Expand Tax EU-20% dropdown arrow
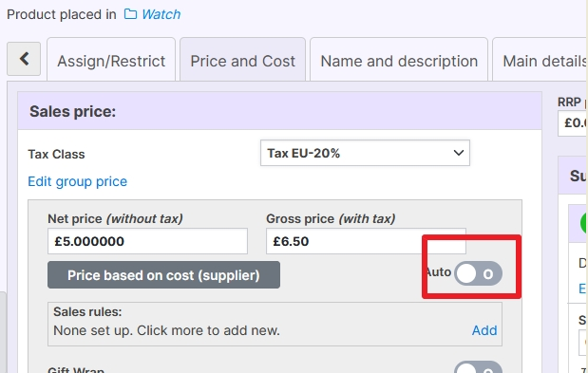This screenshot has width=588, height=373. point(458,153)
